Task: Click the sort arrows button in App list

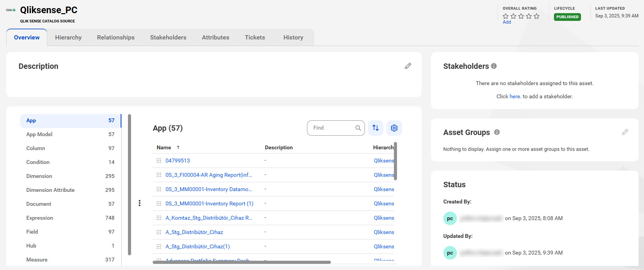Action: click(376, 128)
